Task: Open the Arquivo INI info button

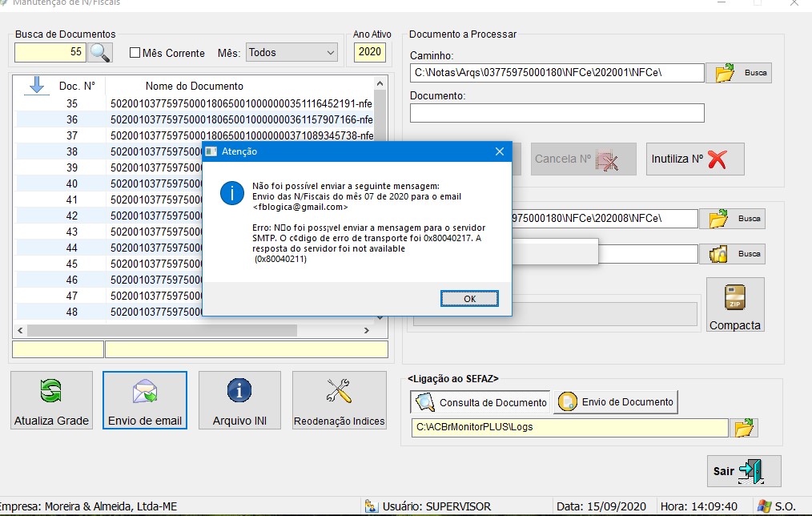Action: click(239, 400)
